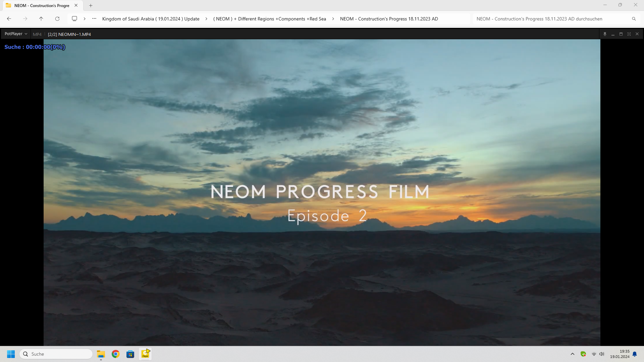
Task: Close the NEOM Construction's Progress tab
Action: (x=76, y=5)
